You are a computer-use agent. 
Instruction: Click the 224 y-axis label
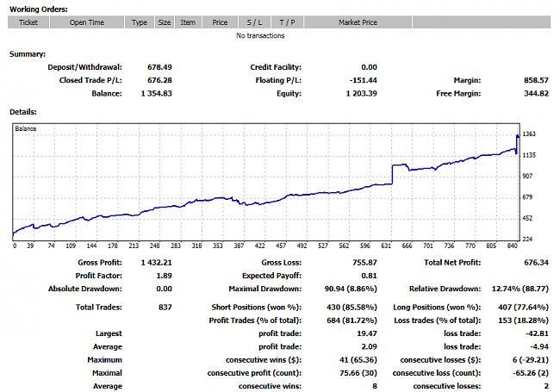click(527, 239)
